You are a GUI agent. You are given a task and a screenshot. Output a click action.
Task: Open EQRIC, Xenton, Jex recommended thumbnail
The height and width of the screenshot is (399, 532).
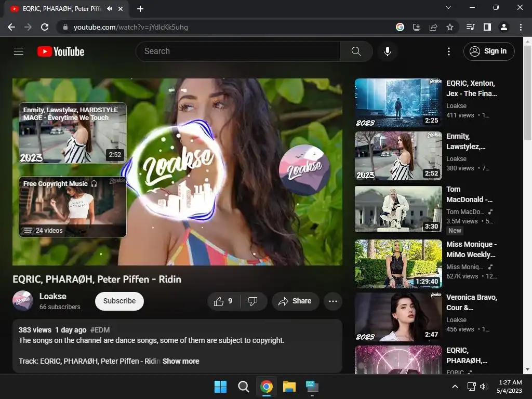[x=398, y=103]
